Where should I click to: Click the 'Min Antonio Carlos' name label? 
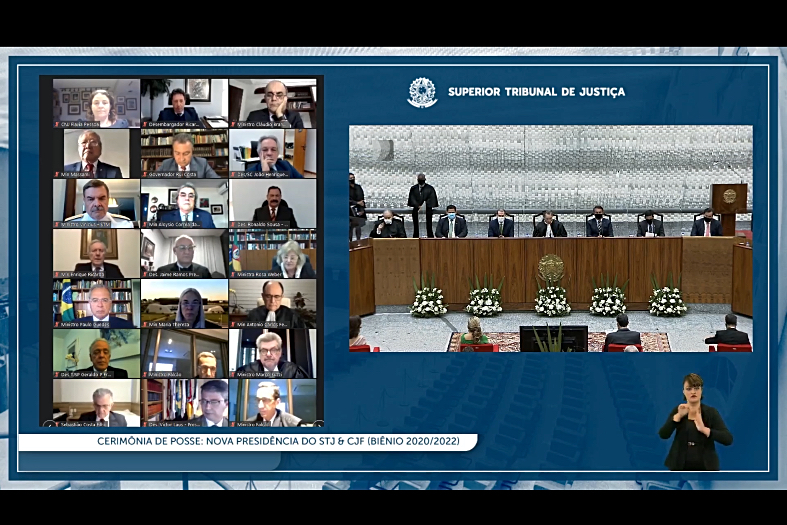pos(261,325)
